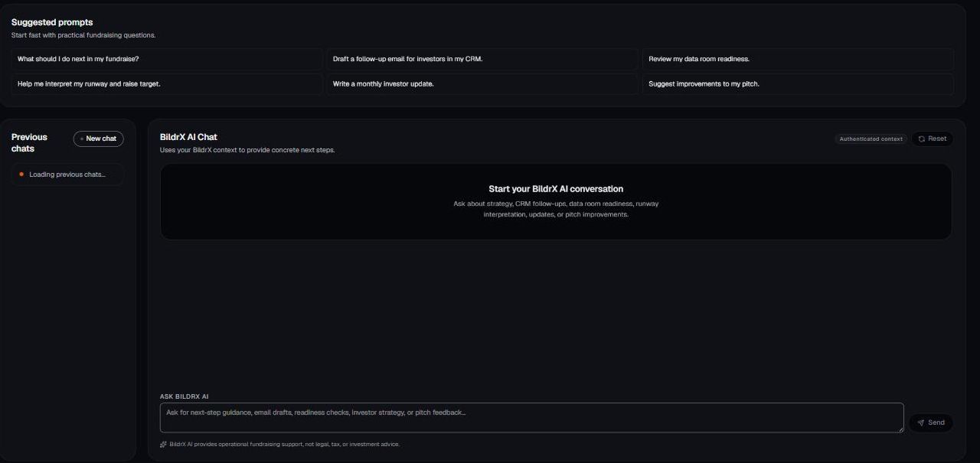The height and width of the screenshot is (463, 980).
Task: Choose "Draft a follow-up email for investors" prompt
Action: (x=482, y=59)
